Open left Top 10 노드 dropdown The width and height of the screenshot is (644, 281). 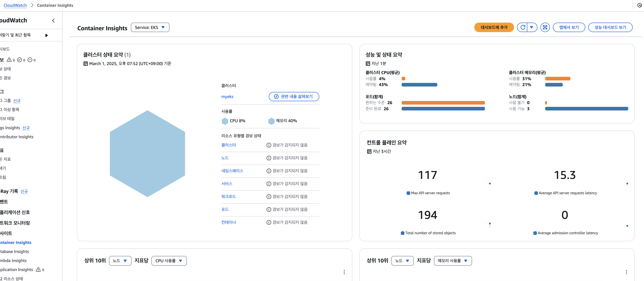[x=120, y=261]
